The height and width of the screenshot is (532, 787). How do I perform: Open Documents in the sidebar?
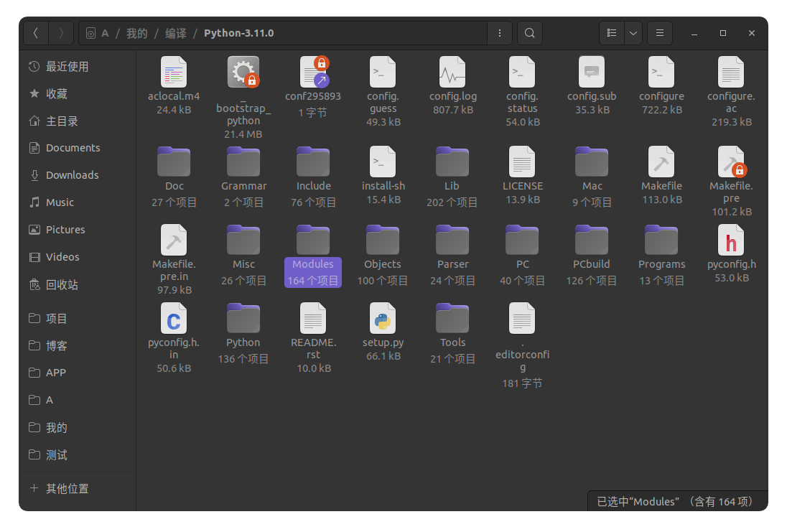pos(78,148)
